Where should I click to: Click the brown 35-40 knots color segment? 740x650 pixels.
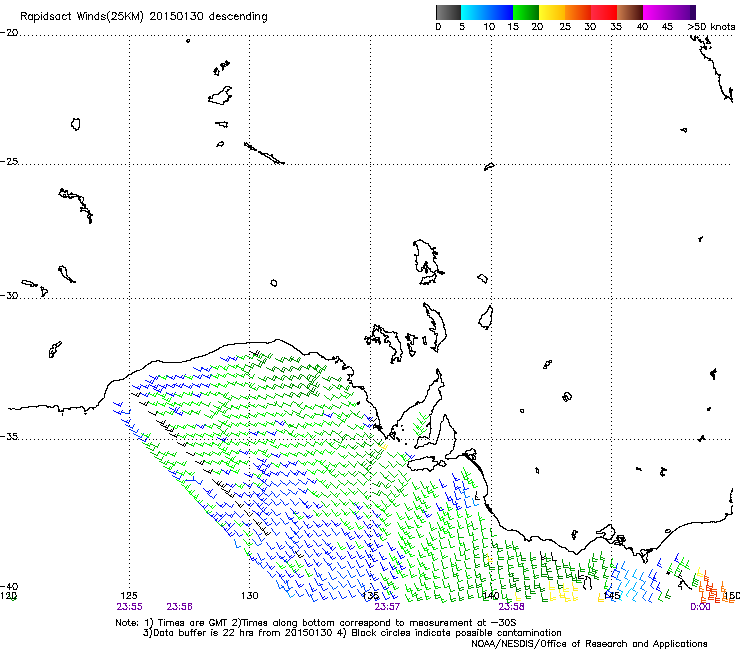(630, 12)
